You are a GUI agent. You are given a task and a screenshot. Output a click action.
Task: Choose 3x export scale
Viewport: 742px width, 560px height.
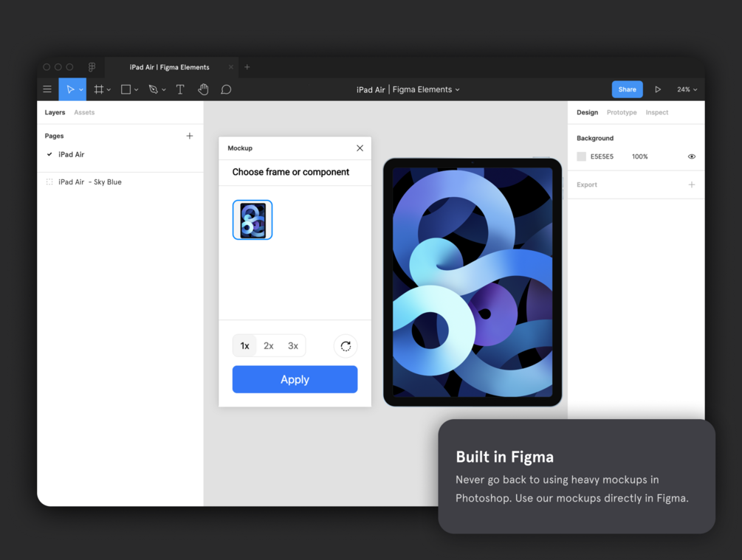pyautogui.click(x=293, y=346)
